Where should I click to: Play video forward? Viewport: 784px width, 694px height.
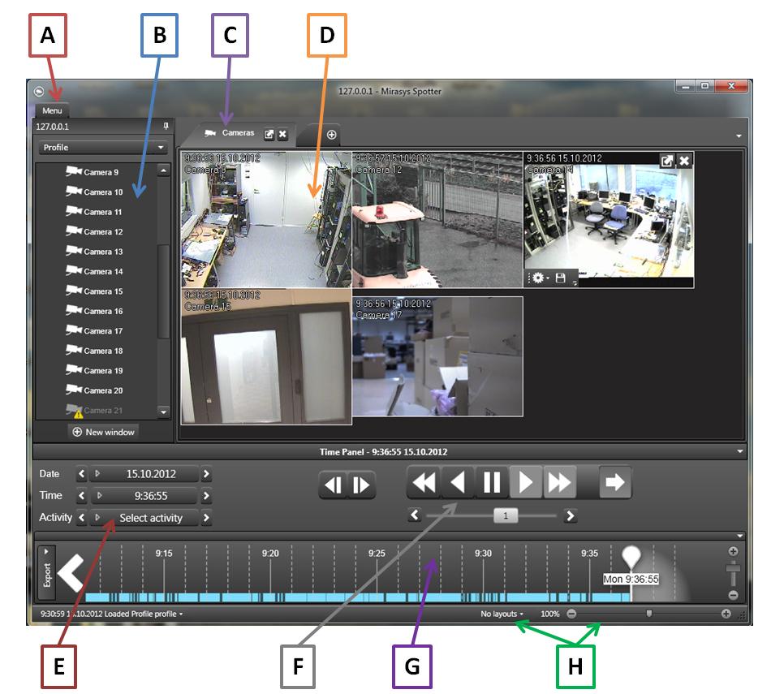525,482
